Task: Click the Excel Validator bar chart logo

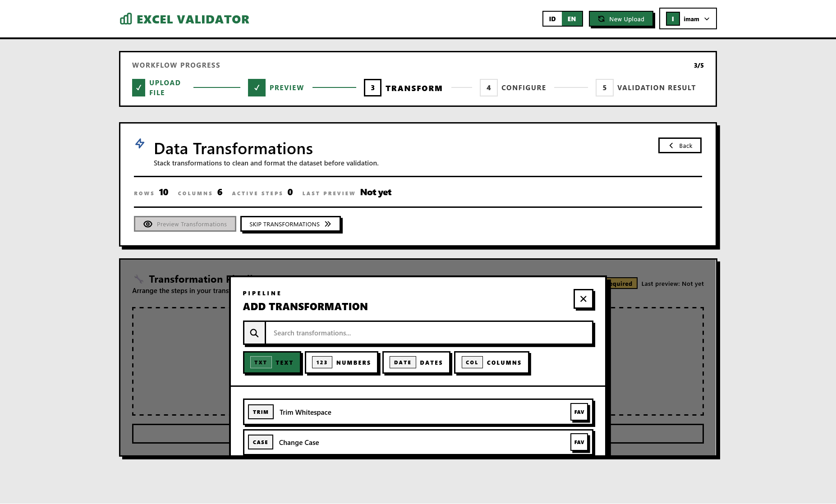Action: (126, 19)
